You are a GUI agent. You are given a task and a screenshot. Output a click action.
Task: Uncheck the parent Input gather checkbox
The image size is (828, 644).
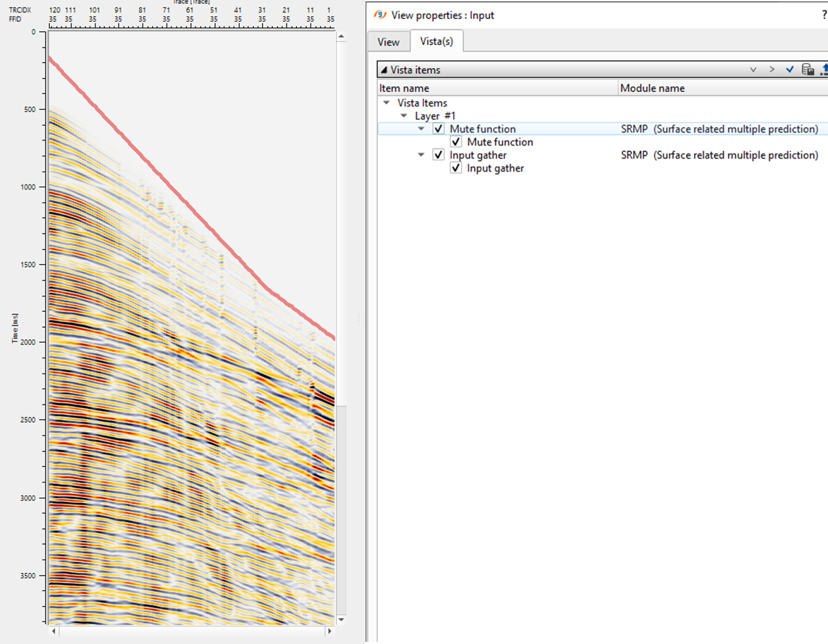coord(439,155)
